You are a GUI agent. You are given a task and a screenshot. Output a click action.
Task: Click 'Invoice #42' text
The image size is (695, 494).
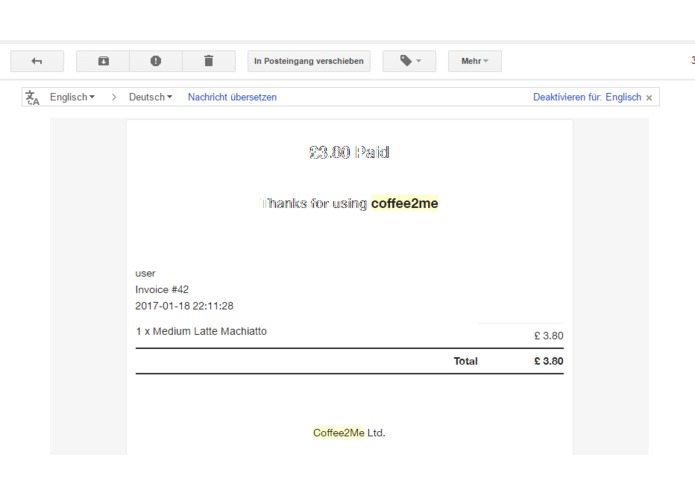click(162, 290)
